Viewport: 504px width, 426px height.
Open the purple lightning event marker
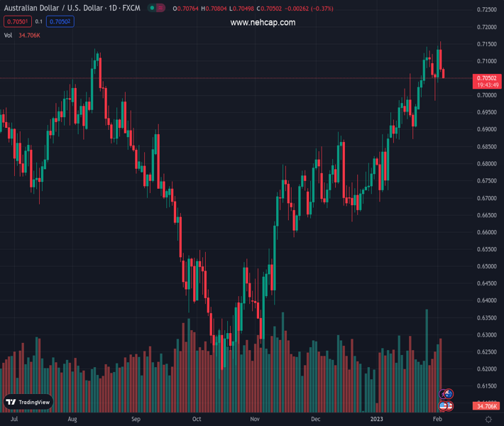click(x=442, y=394)
